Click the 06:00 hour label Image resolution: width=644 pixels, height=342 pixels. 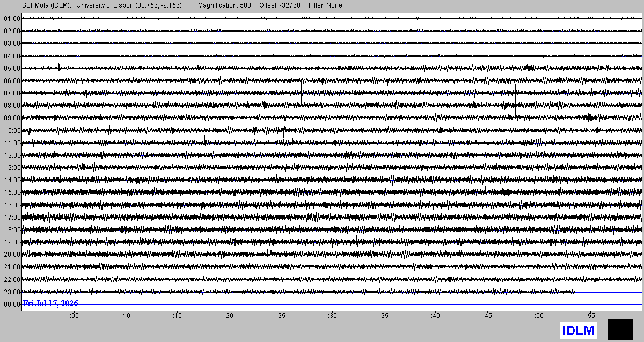coord(12,81)
